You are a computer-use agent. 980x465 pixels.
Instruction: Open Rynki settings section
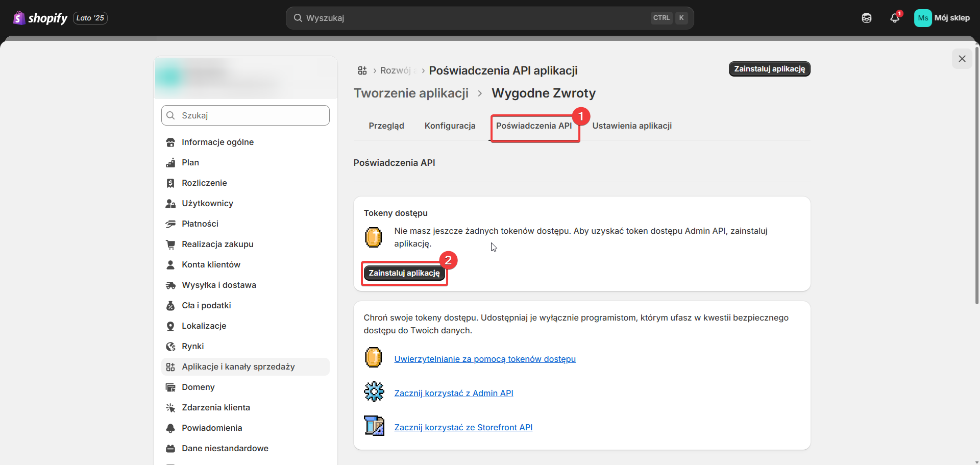pos(192,346)
